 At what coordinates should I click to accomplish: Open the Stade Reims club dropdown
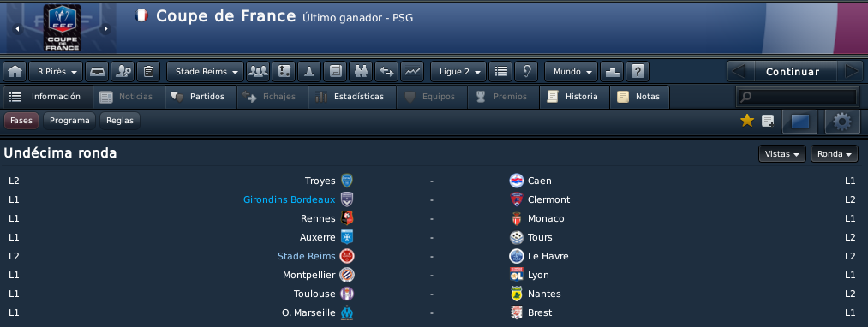(205, 71)
